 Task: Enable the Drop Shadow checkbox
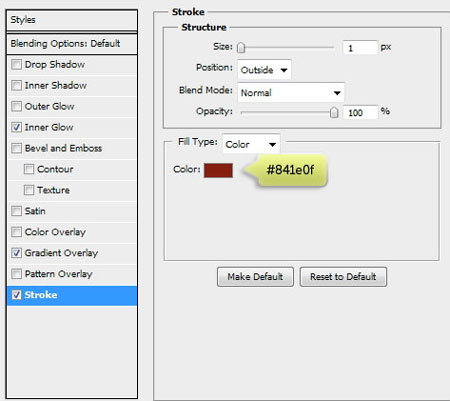(x=16, y=64)
